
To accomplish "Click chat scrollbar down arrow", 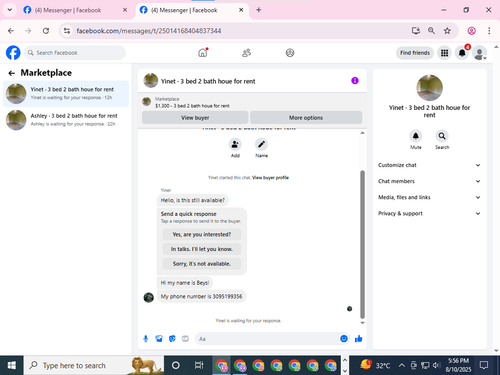I will [362, 323].
